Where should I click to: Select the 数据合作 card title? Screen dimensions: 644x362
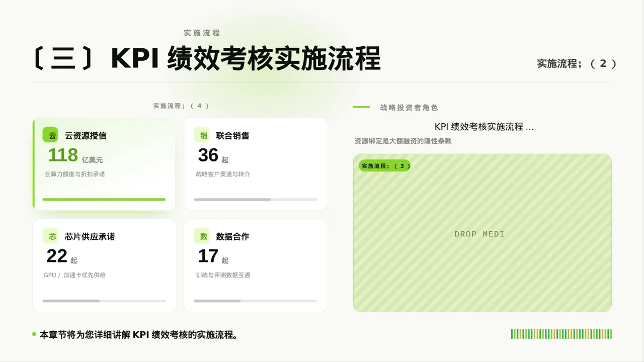tap(232, 237)
